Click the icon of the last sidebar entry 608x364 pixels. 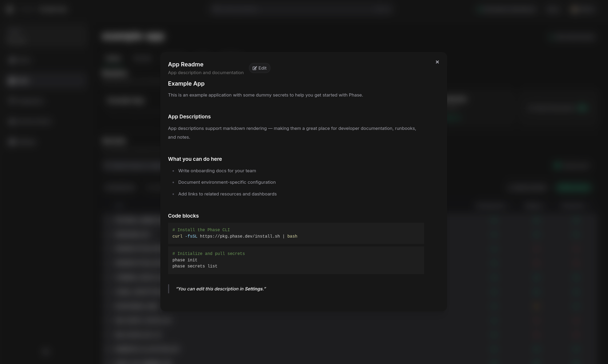click(x=13, y=142)
